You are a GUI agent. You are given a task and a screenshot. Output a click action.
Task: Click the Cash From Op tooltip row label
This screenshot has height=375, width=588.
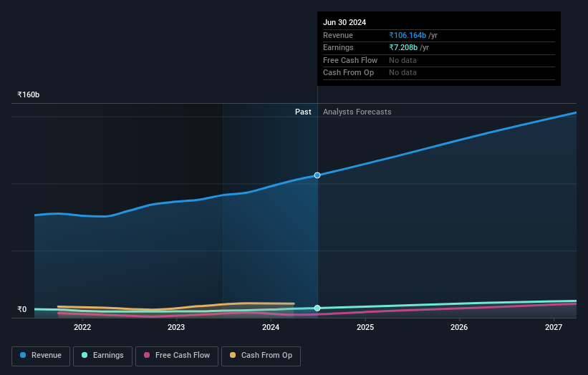tap(348, 73)
